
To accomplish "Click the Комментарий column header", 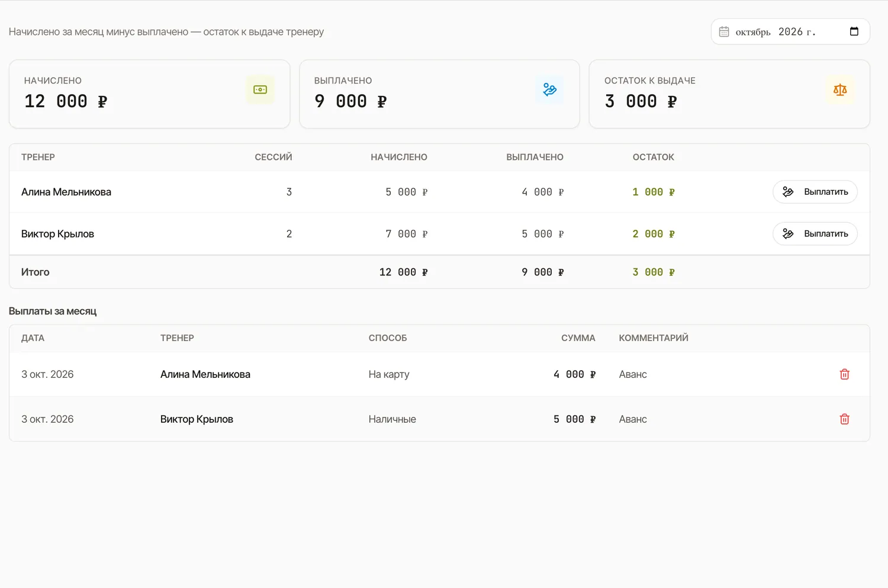I will [654, 338].
